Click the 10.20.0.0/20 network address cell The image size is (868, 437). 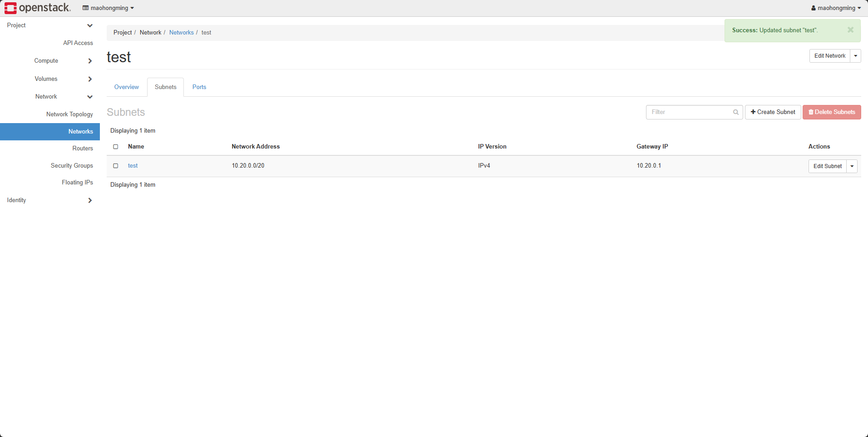tap(248, 166)
